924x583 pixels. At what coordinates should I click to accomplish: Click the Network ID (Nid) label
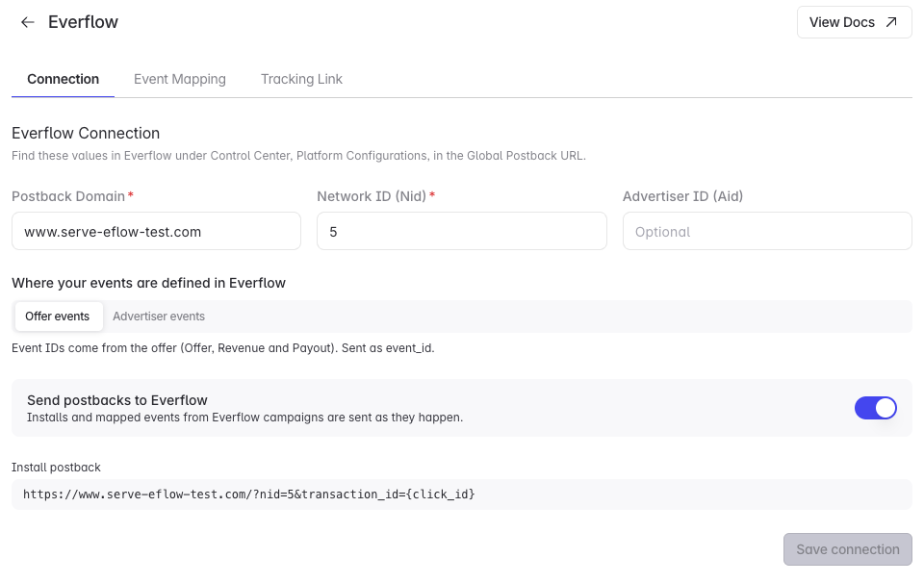click(x=372, y=196)
